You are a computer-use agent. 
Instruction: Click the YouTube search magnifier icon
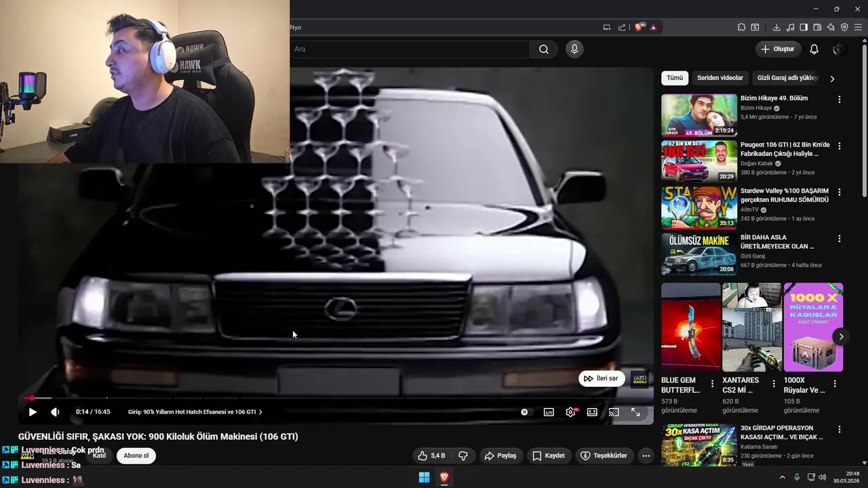(x=544, y=49)
